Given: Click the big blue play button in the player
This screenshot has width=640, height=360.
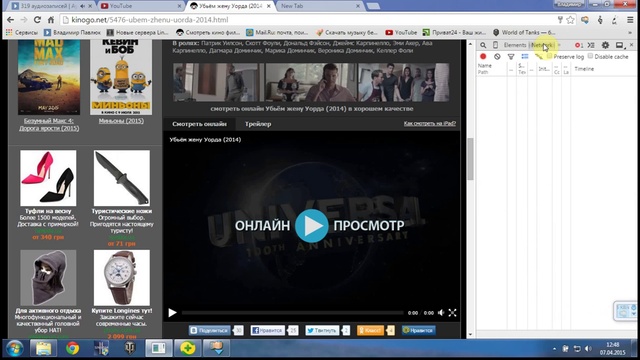Looking at the screenshot, I should click(311, 226).
